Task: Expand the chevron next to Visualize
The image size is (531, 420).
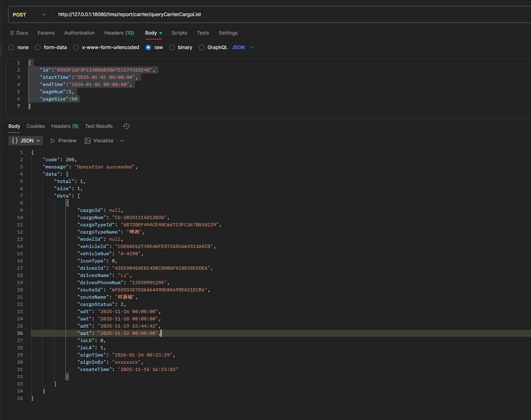Action: pyautogui.click(x=122, y=141)
